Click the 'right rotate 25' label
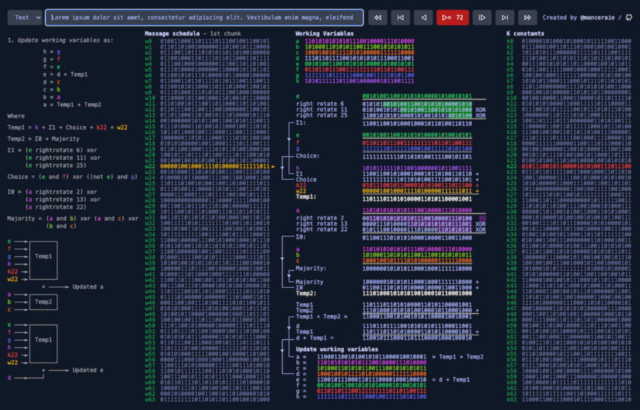The height and width of the screenshot is (410, 640). pyautogui.click(x=322, y=115)
